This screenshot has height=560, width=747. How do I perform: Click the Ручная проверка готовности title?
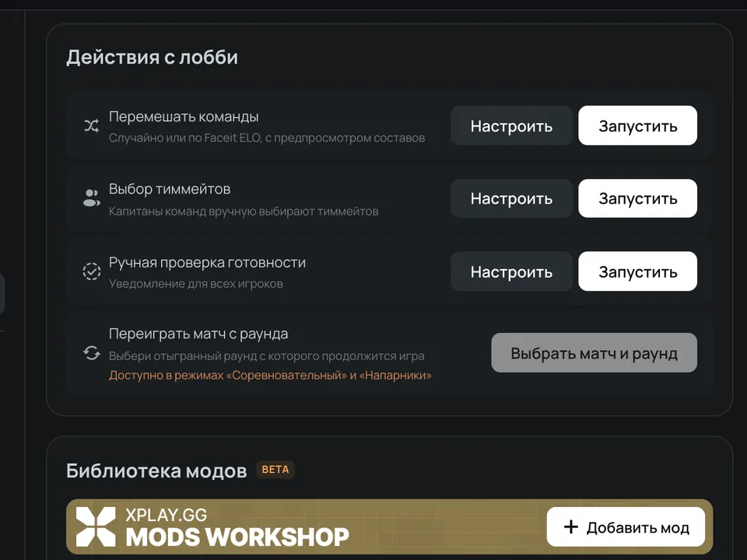(207, 262)
